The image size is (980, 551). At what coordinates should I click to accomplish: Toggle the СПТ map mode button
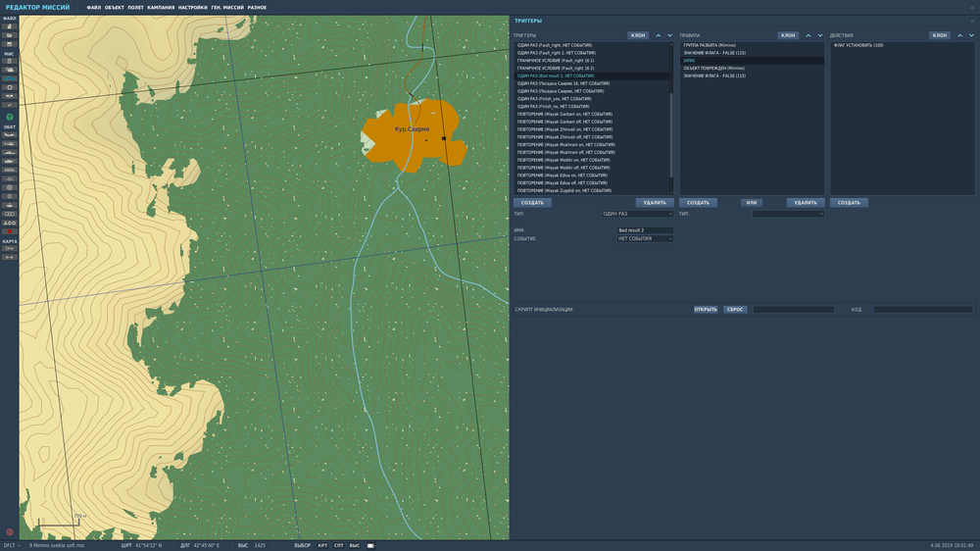point(338,545)
